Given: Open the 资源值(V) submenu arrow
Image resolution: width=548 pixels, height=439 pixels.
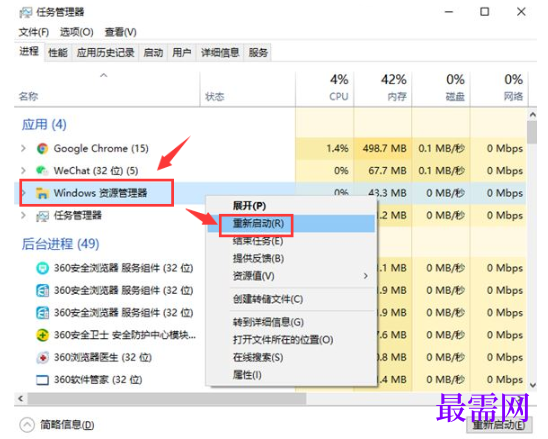Looking at the screenshot, I should pos(366,276).
